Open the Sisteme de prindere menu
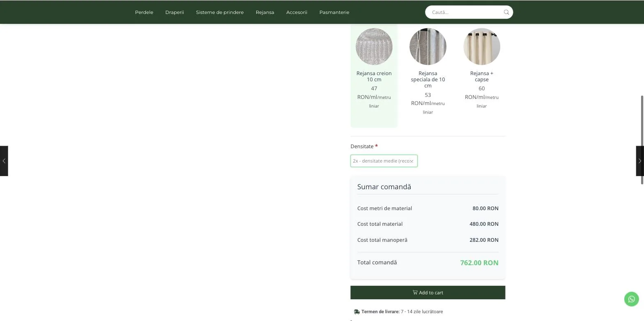The image size is (644, 321). tap(220, 12)
